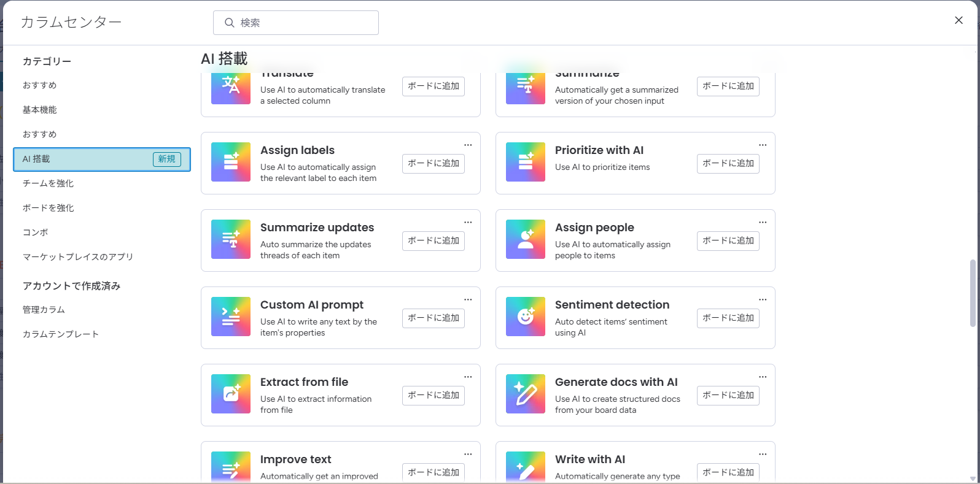Click the Summarize updates column icon

pos(231,239)
